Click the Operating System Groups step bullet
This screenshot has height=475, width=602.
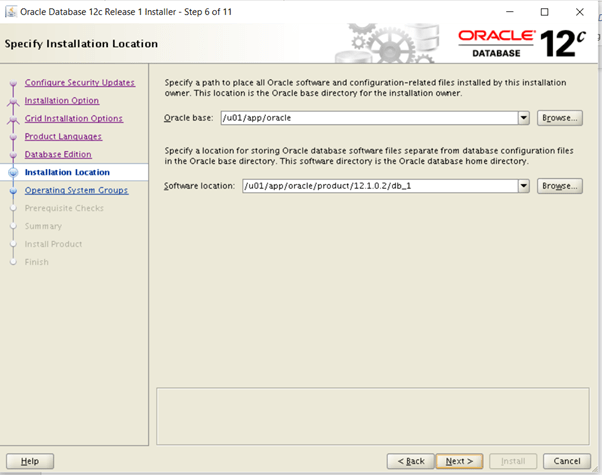pos(13,190)
